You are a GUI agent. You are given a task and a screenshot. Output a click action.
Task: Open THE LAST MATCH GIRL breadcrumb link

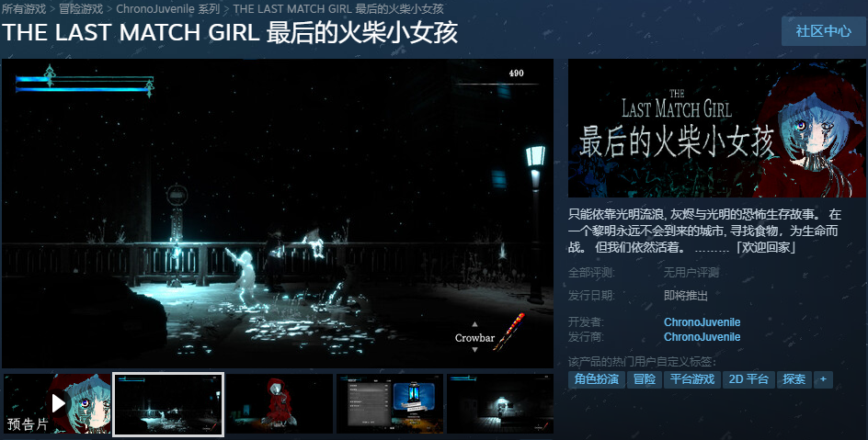click(x=338, y=9)
